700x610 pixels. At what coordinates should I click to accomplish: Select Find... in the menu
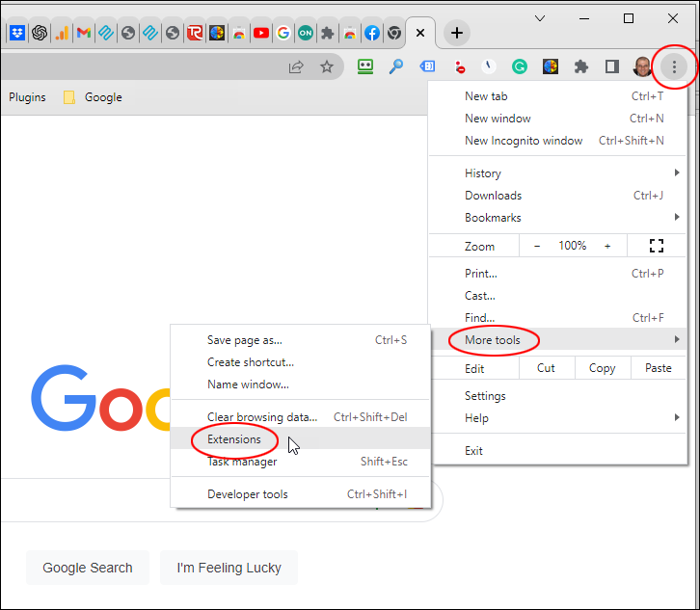pyautogui.click(x=558, y=318)
